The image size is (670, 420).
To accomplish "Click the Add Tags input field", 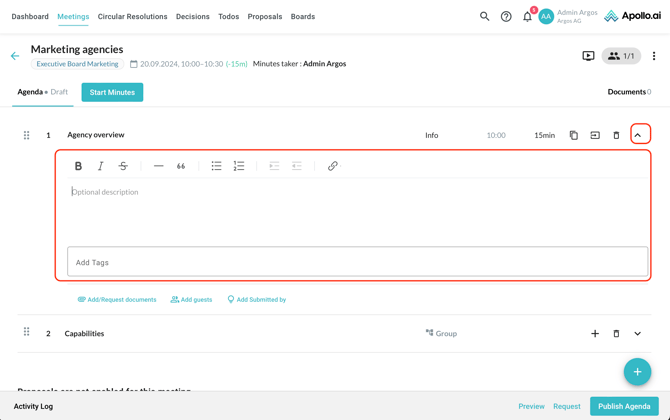I will point(357,262).
